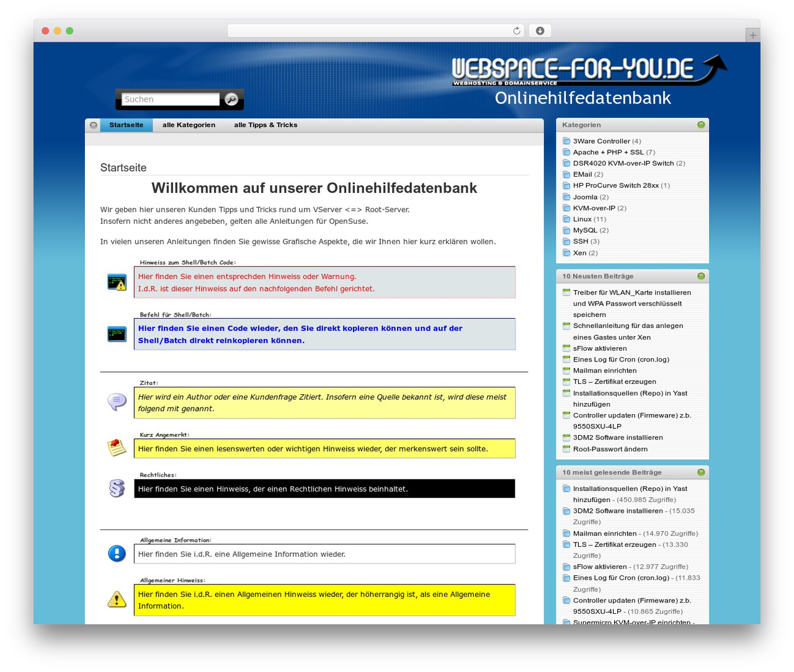The height and width of the screenshot is (672, 794).
Task: Open the Joomla category link
Action: point(585,197)
